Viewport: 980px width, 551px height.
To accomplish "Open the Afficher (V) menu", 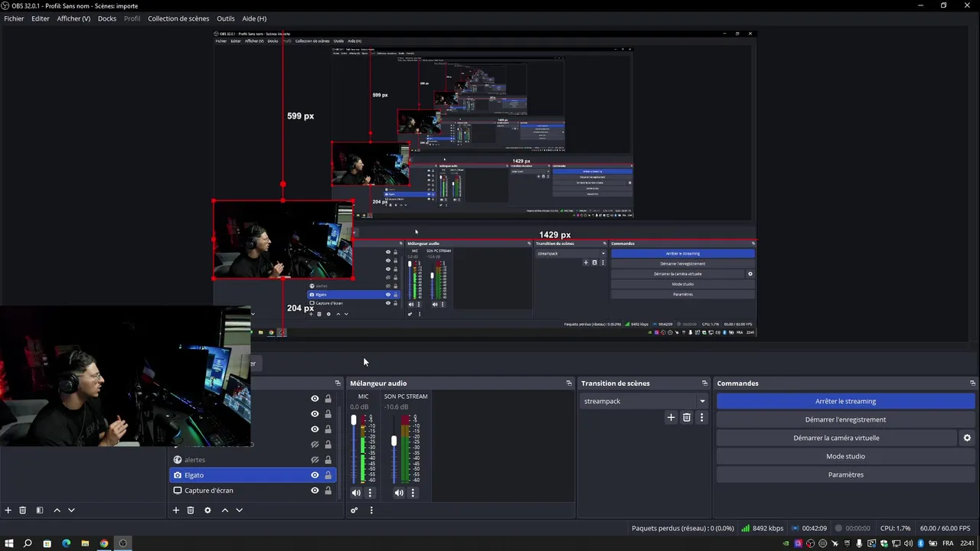I will 73,18.
